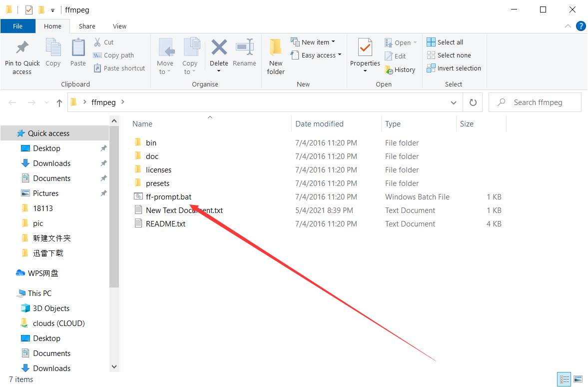588x387 pixels.
Task: Open the File tab
Action: point(17,26)
